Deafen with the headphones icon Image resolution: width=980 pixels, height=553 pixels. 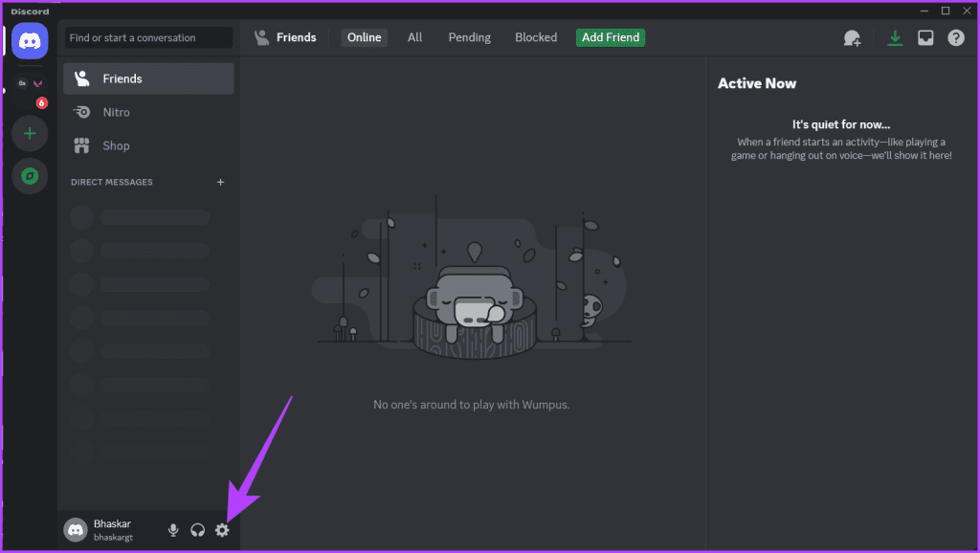(197, 529)
